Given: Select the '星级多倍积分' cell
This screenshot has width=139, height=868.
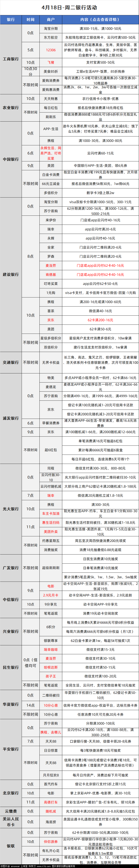Looking at the screenshot, I should [x=51, y=338].
